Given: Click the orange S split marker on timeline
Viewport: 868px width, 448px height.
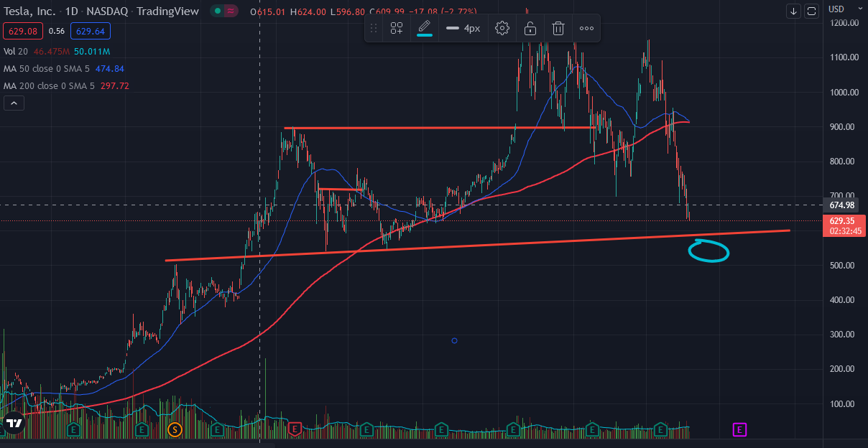Looking at the screenshot, I should coord(174,429).
